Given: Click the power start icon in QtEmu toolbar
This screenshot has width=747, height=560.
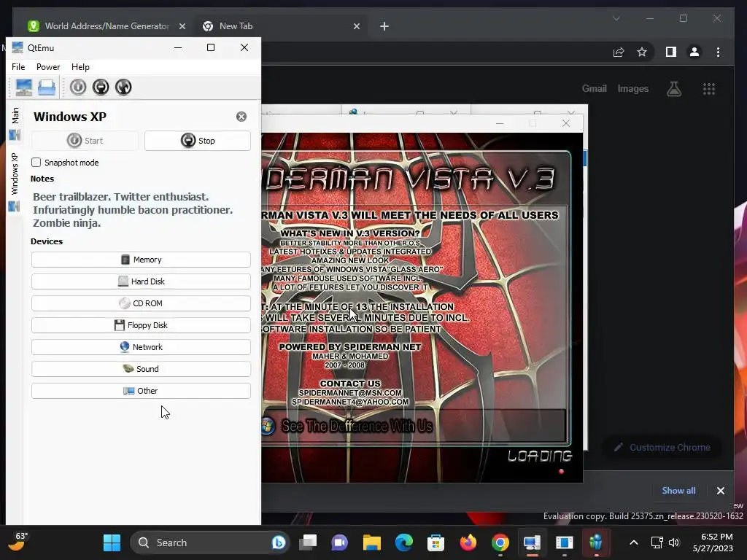Looking at the screenshot, I should 78,87.
